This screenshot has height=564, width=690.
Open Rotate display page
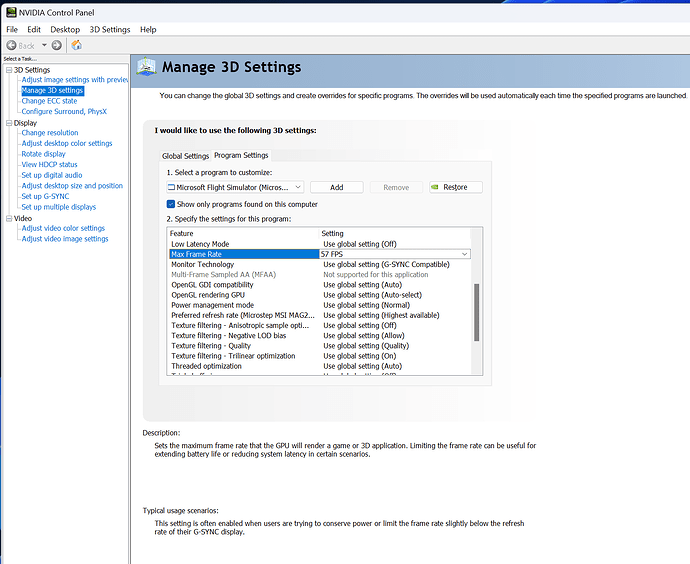pyautogui.click(x=44, y=154)
